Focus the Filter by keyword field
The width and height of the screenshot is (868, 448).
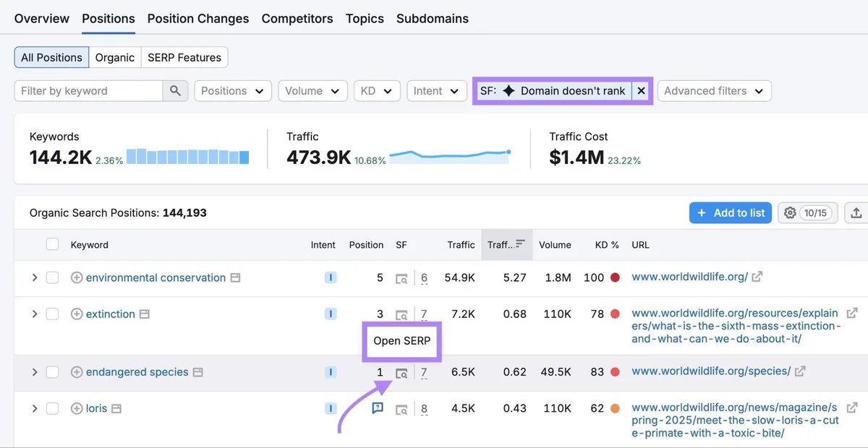(x=88, y=90)
